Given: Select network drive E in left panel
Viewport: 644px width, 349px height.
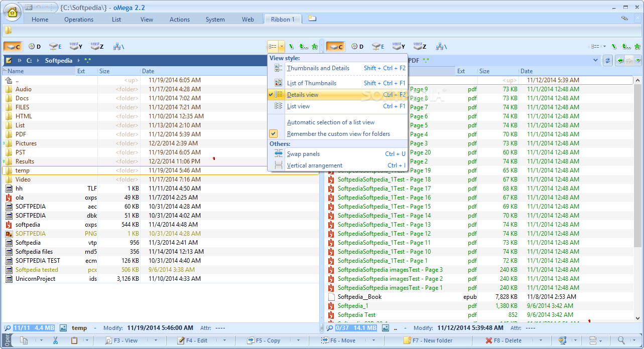Looking at the screenshot, I should pyautogui.click(x=55, y=47).
